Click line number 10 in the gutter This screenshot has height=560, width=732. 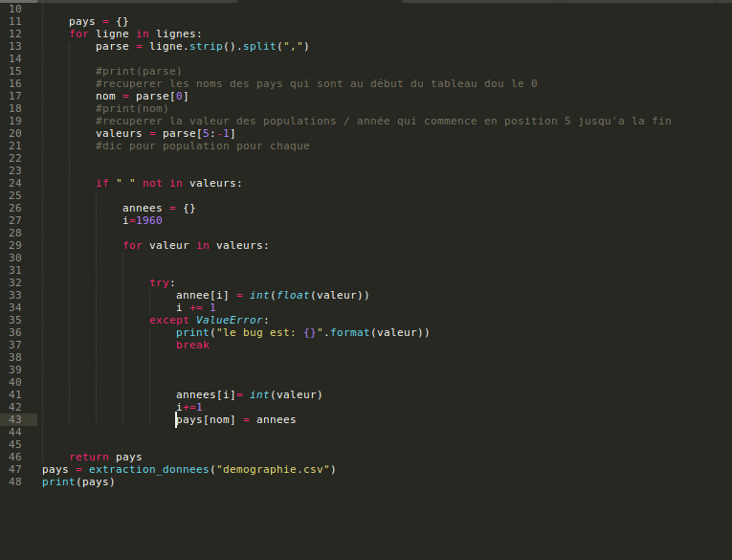click(15, 9)
